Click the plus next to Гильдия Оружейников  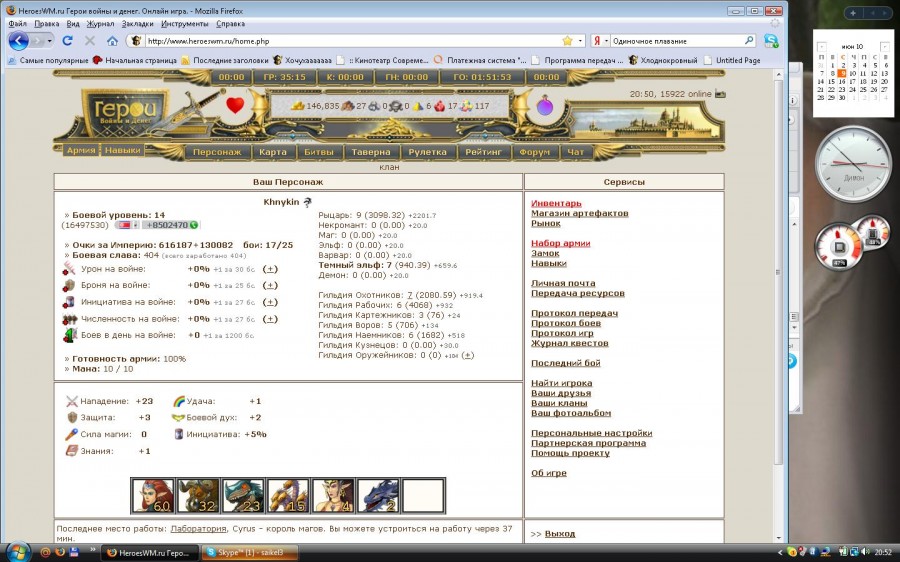468,355
